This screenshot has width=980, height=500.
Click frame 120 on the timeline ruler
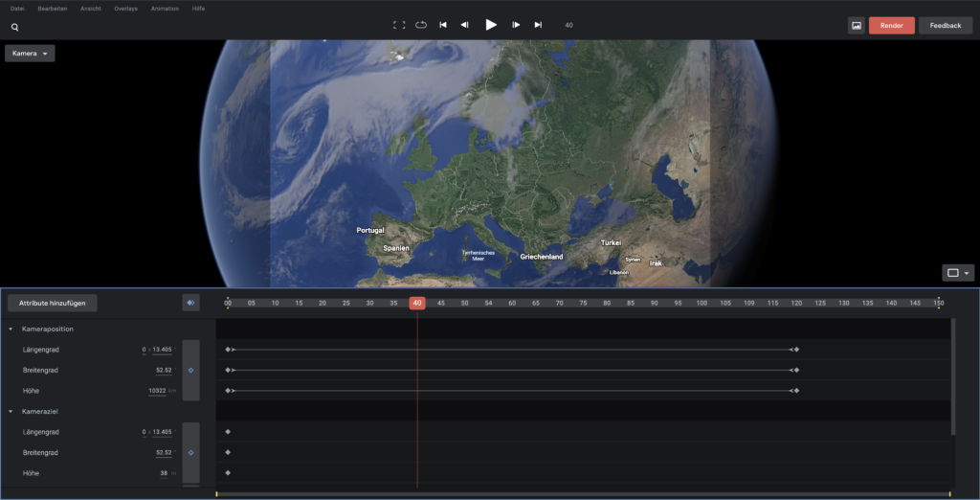[x=796, y=303]
